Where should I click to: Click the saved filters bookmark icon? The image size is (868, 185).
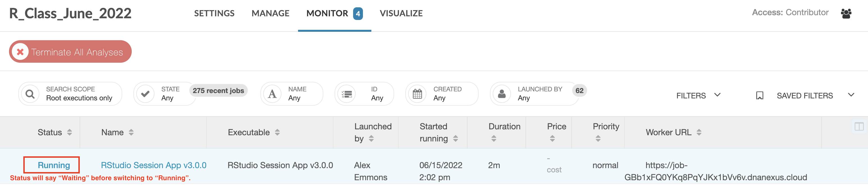click(760, 96)
